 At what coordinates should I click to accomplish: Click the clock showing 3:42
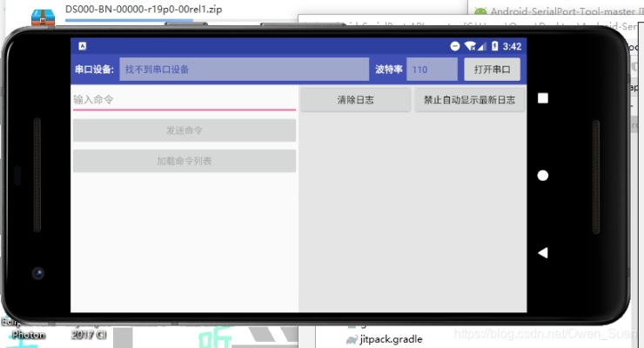pyautogui.click(x=513, y=46)
